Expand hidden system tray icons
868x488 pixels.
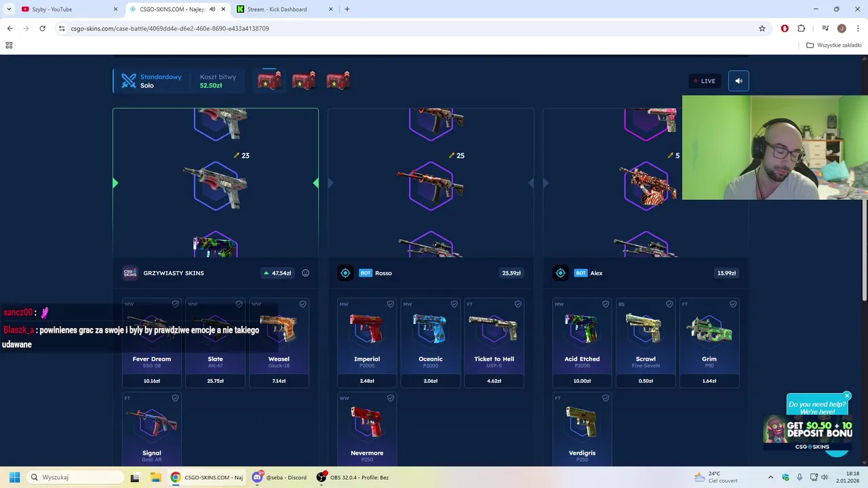(770, 477)
